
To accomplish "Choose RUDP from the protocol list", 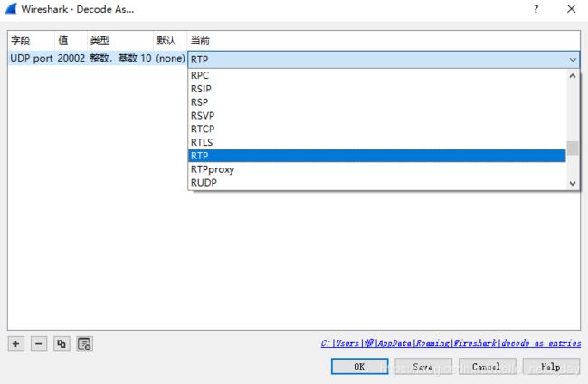I will coord(376,183).
